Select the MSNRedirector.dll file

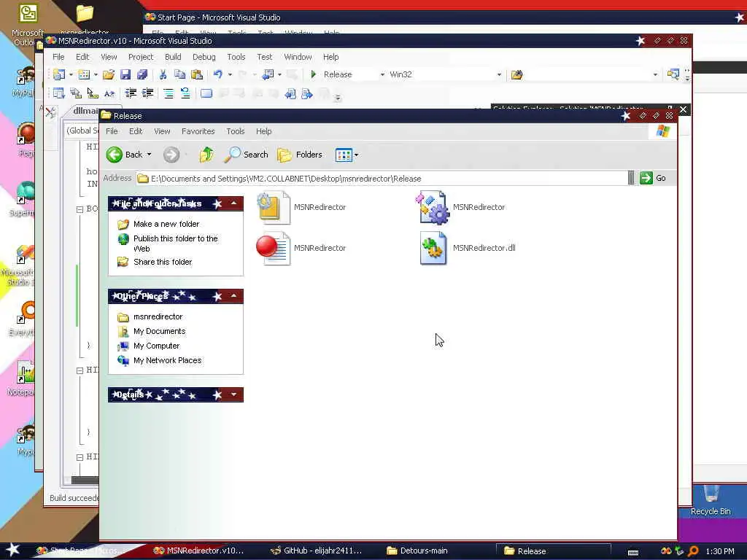pyautogui.click(x=468, y=248)
